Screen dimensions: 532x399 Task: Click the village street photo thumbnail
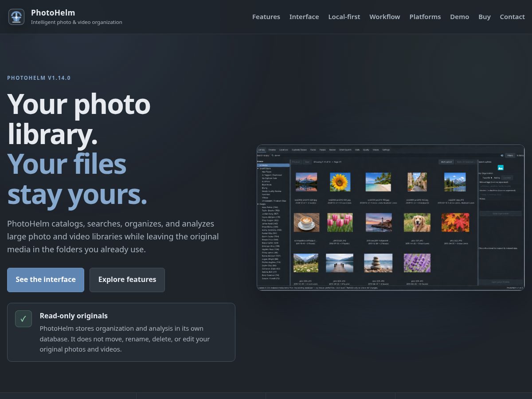coord(417,182)
